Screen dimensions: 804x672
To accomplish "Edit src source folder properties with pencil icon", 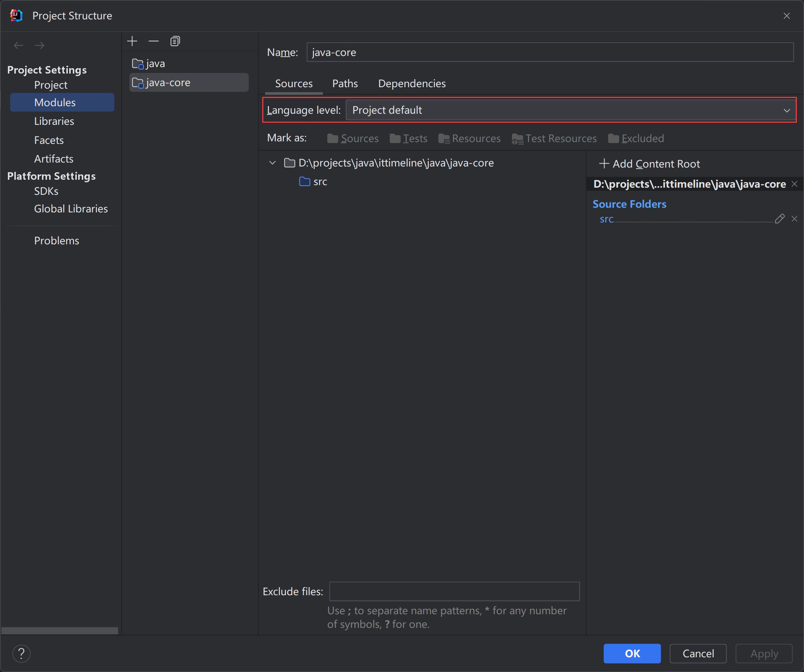I will coord(780,218).
